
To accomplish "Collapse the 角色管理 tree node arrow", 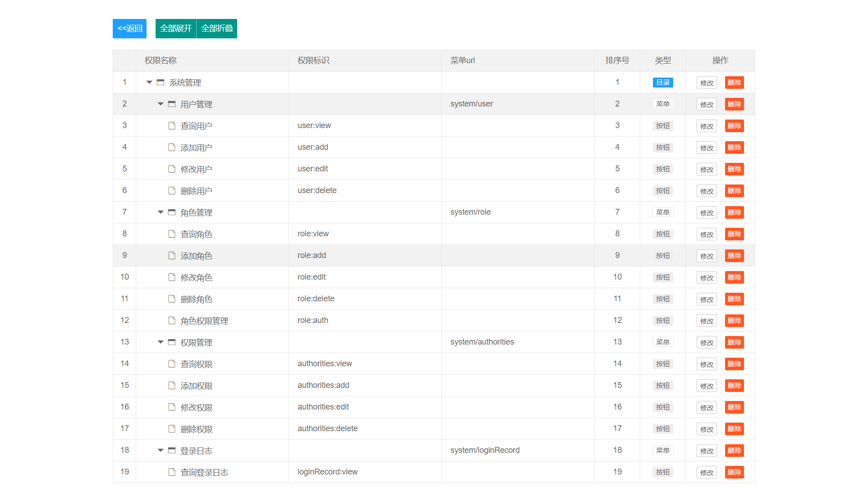I will point(161,212).
